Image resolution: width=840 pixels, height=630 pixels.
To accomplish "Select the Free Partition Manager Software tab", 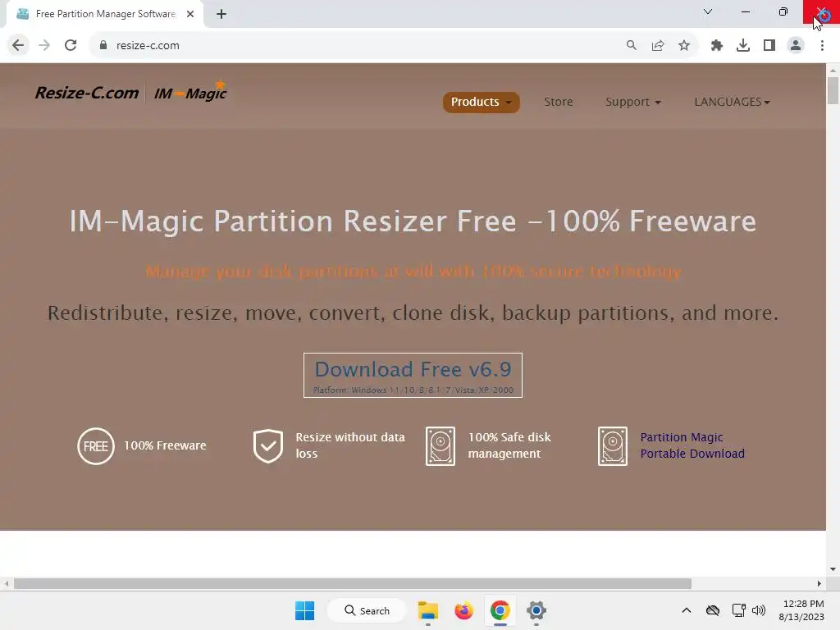I will tap(105, 14).
